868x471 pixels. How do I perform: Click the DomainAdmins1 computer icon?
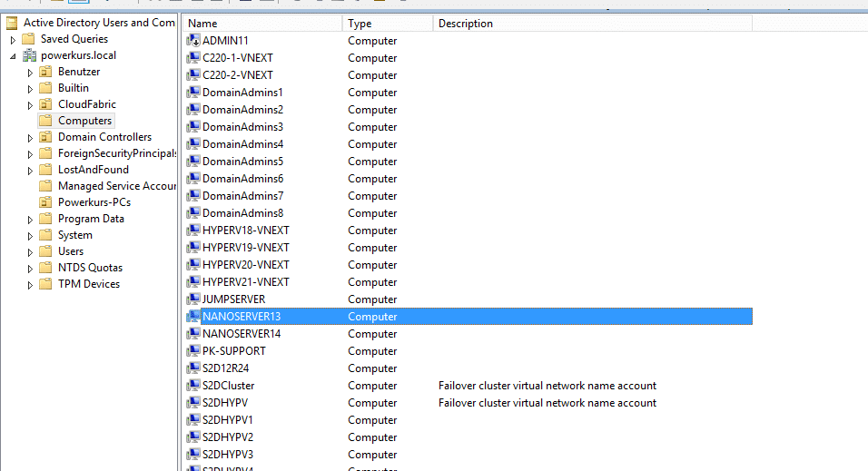192,92
